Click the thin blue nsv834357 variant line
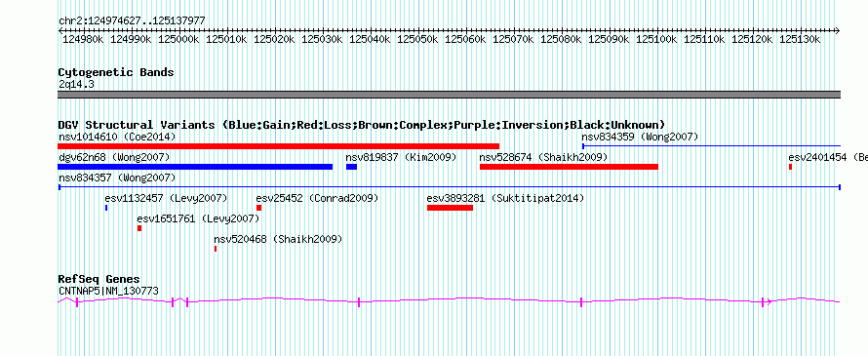 coord(449,187)
